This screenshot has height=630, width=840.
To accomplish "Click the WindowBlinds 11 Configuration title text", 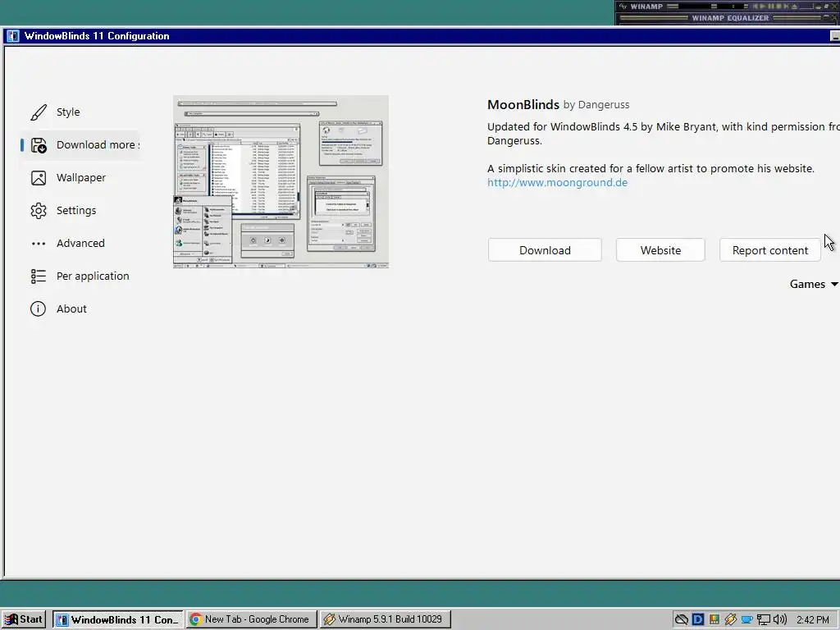I will (97, 36).
